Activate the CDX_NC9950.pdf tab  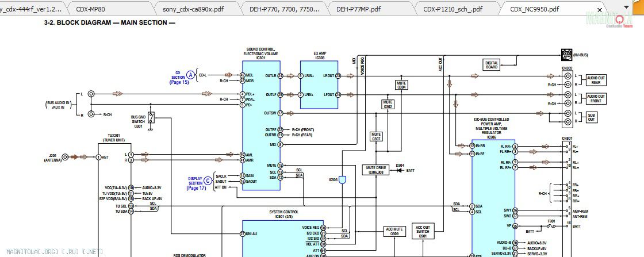tap(534, 9)
